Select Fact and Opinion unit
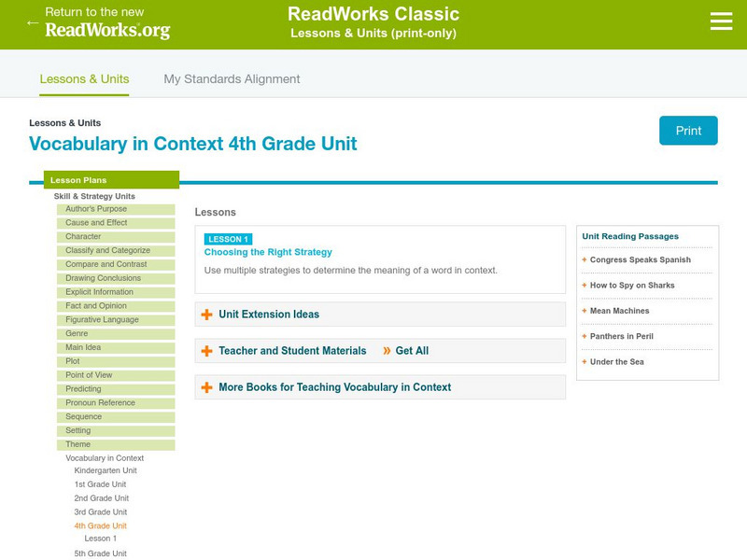This screenshot has height=560, width=747. point(116,306)
